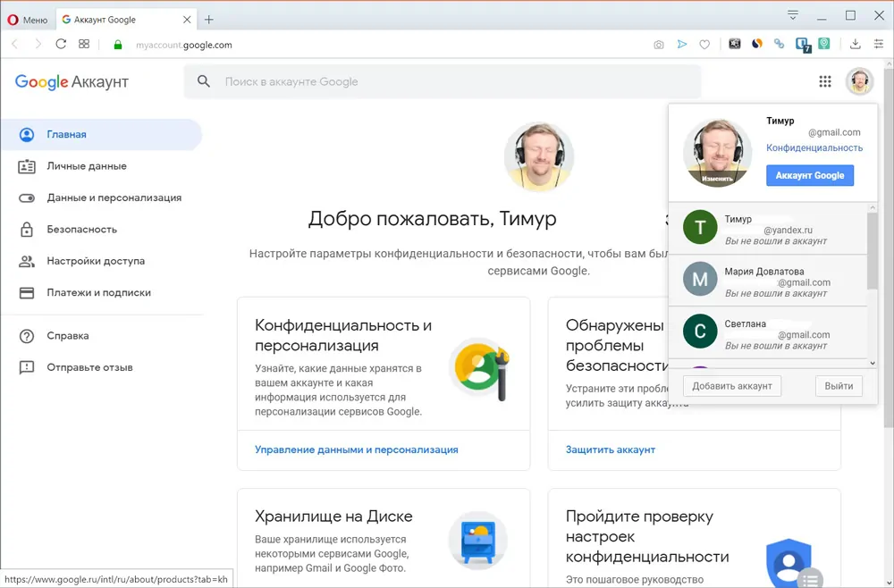Switch to Мария Довлатова account
Screen dimensions: 894x588
coord(768,281)
